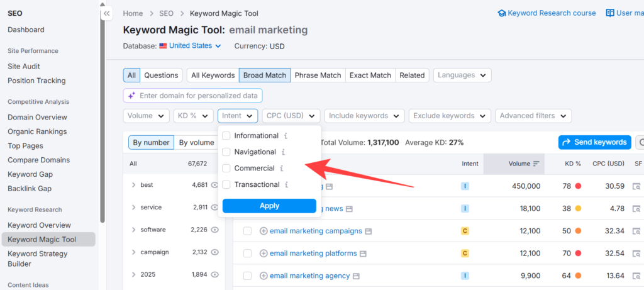Image resolution: width=644 pixels, height=290 pixels.
Task: Select the Related tab
Action: 412,75
